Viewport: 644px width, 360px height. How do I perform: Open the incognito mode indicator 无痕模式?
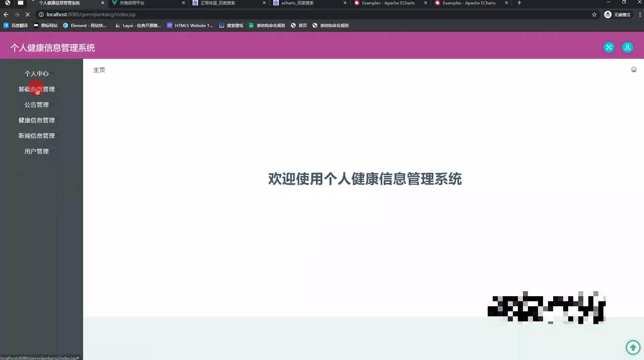617,14
